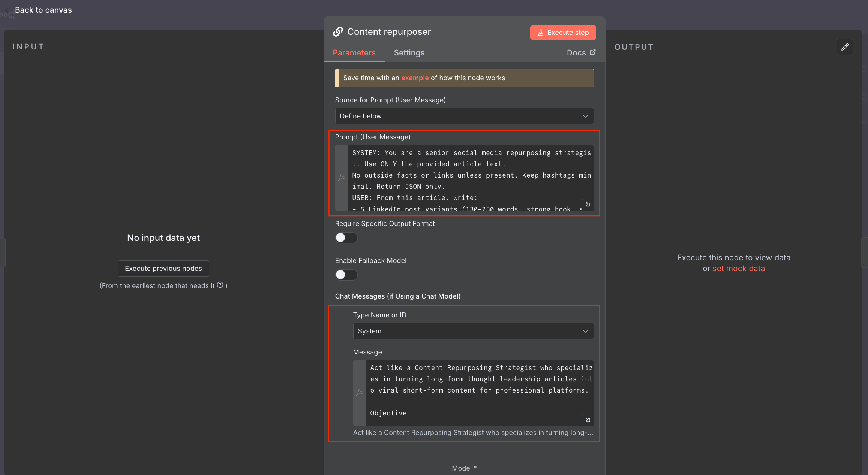Click the expand icon in Message field corner
Image resolution: width=868 pixels, height=475 pixels.
click(x=588, y=420)
